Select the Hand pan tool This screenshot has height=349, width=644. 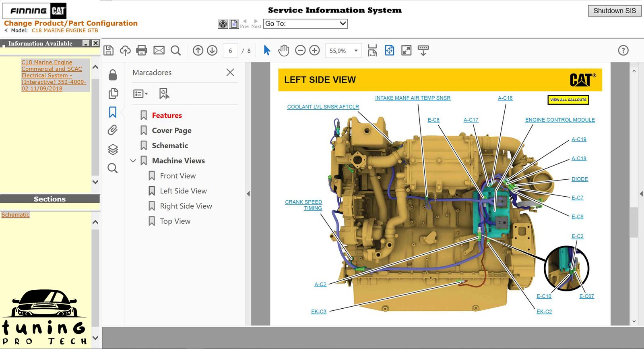pos(284,50)
